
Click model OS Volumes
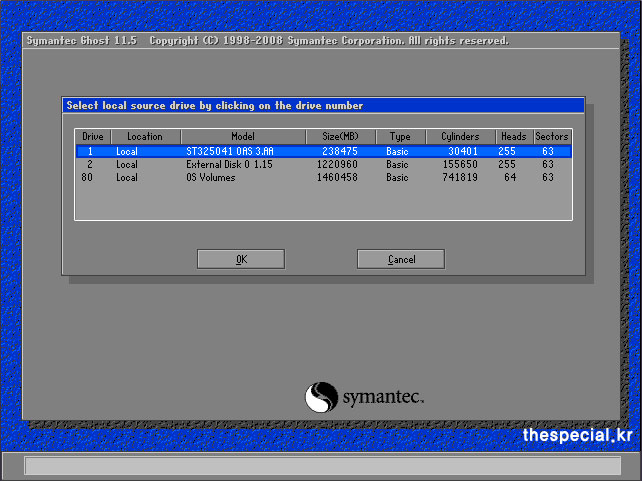[211, 177]
